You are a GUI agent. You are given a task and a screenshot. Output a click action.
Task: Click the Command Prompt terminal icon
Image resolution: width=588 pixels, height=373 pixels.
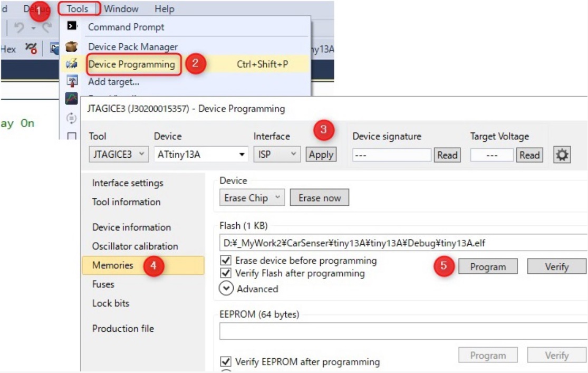[x=72, y=26]
